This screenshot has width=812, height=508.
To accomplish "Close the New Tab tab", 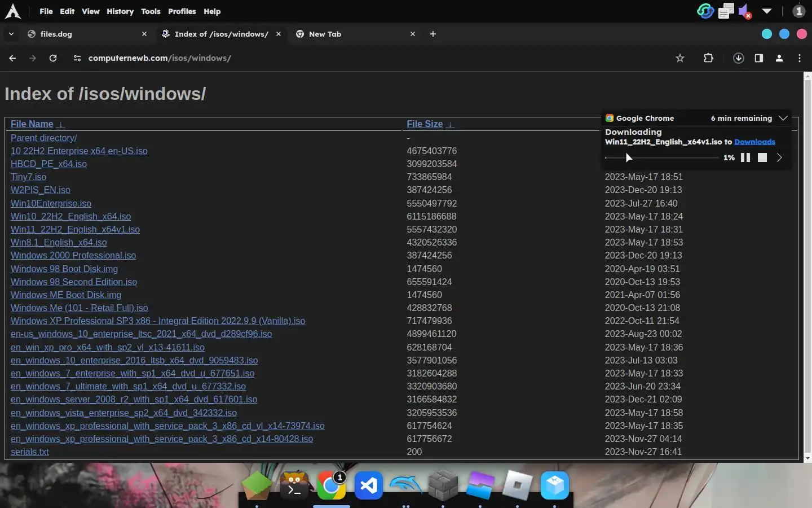I will coord(413,34).
